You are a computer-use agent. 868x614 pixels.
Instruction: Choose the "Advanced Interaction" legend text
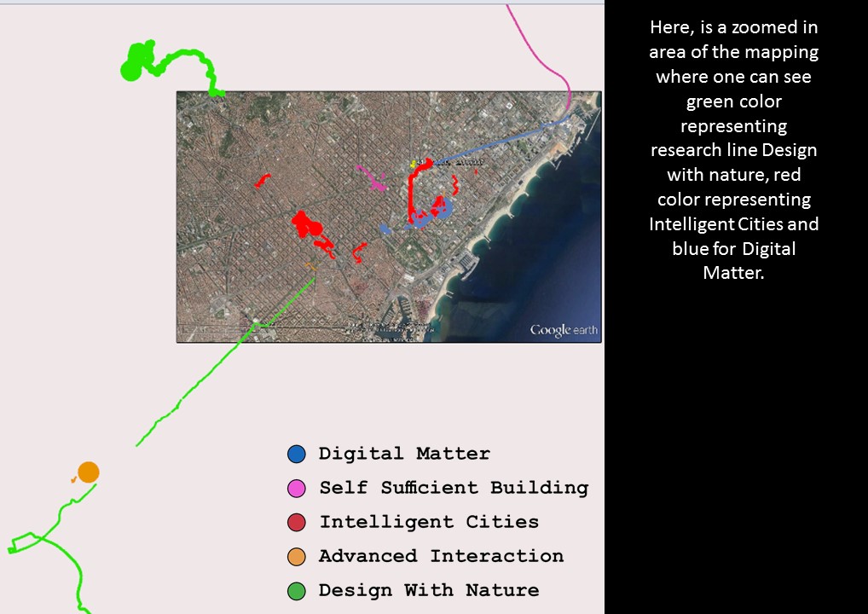[x=441, y=556]
